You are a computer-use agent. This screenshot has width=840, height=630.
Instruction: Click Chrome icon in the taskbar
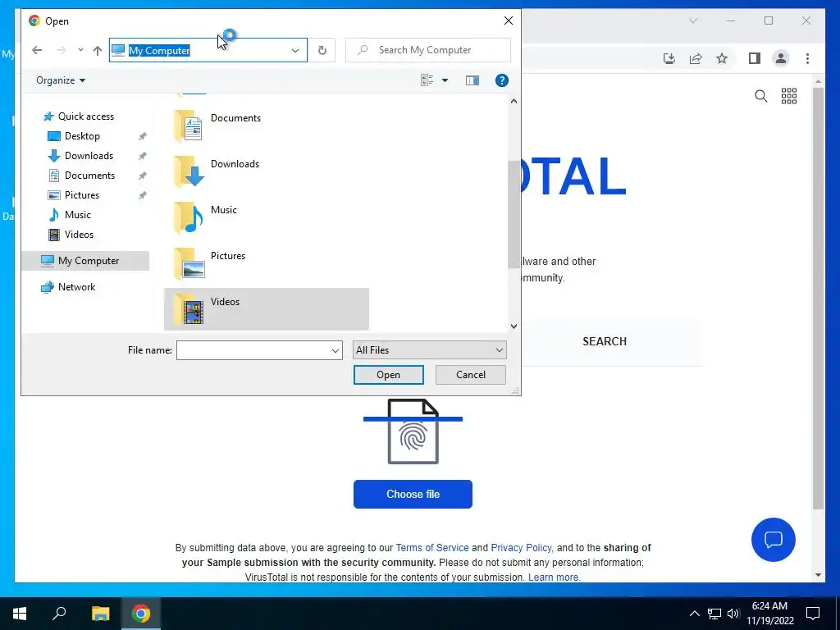pyautogui.click(x=141, y=614)
